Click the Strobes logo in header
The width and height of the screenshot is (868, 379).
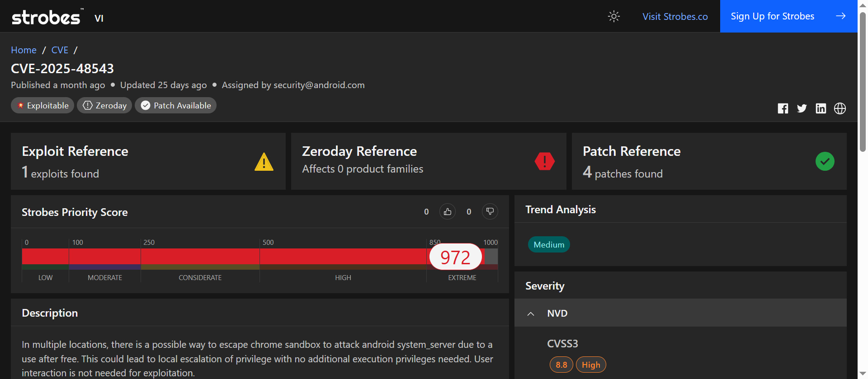46,17
